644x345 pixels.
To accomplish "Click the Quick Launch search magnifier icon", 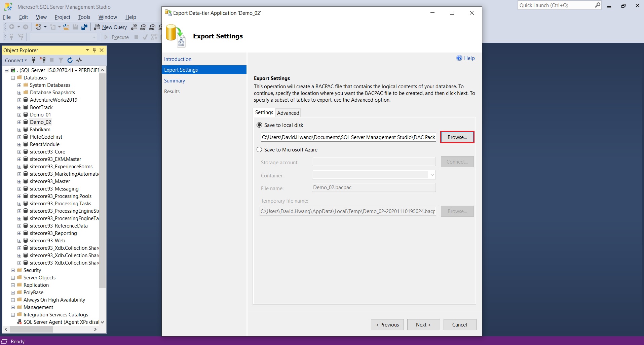I will click(598, 5).
